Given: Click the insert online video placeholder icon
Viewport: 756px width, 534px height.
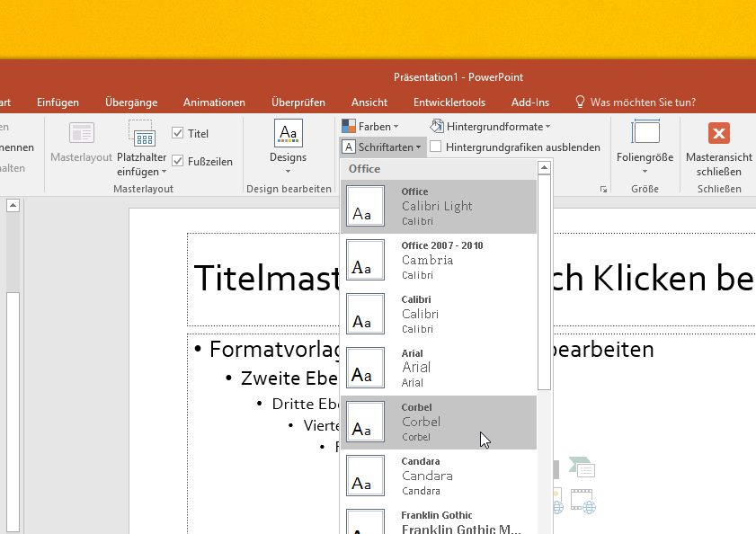Looking at the screenshot, I should click(583, 502).
